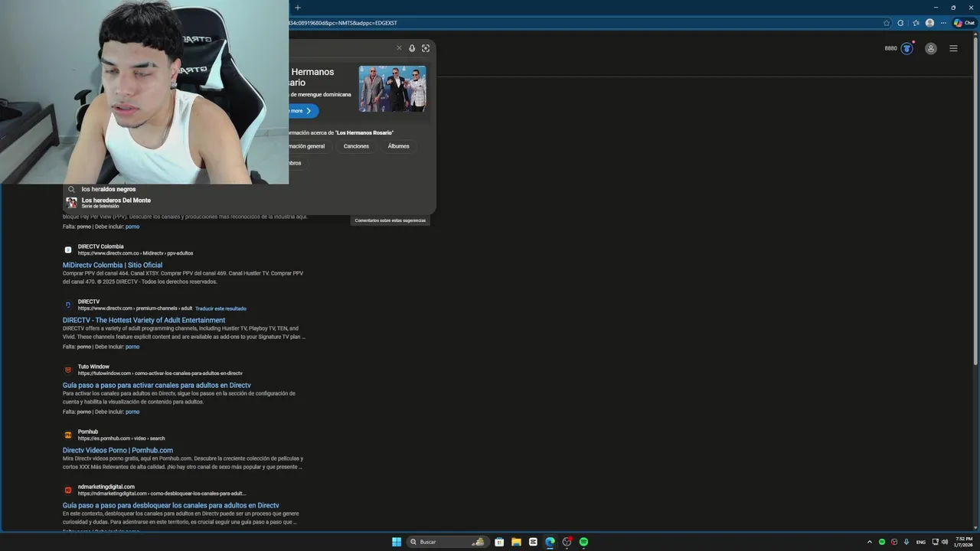Click the Bing sign-in account icon
980x551 pixels.
pos(931,48)
